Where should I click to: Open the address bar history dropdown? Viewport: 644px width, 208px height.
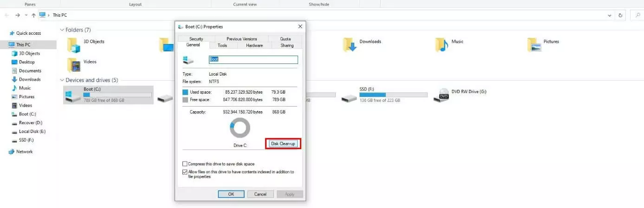[610, 15]
